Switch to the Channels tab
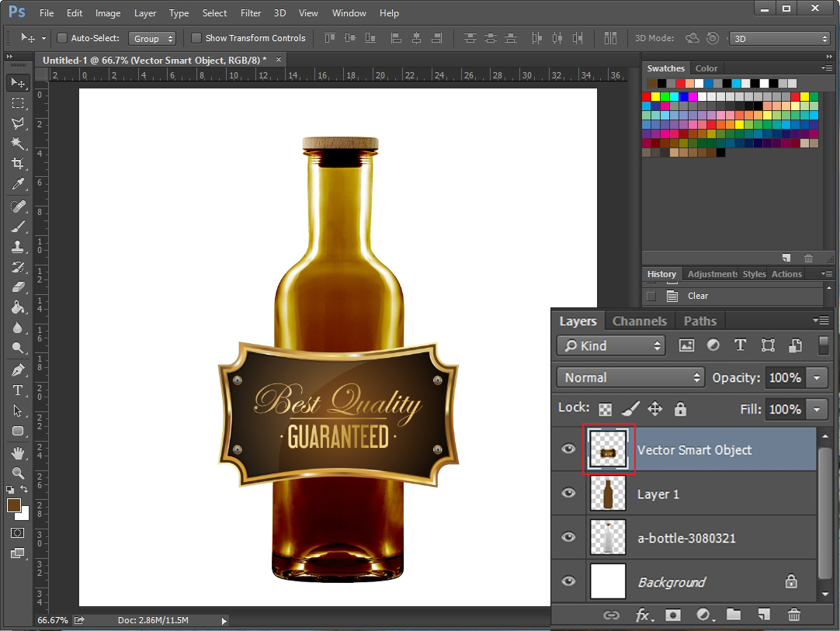This screenshot has height=631, width=840. click(x=640, y=321)
